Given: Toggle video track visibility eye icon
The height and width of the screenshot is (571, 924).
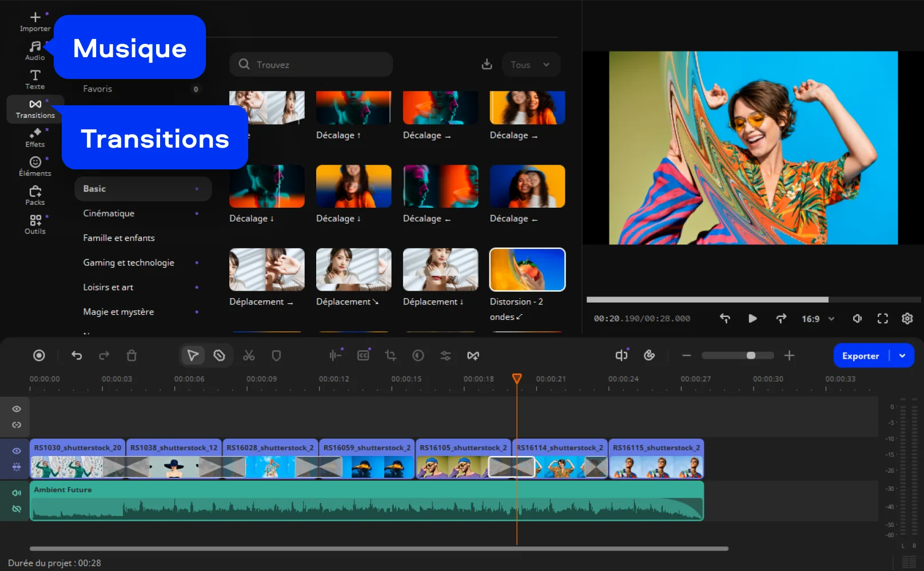Looking at the screenshot, I should (17, 451).
